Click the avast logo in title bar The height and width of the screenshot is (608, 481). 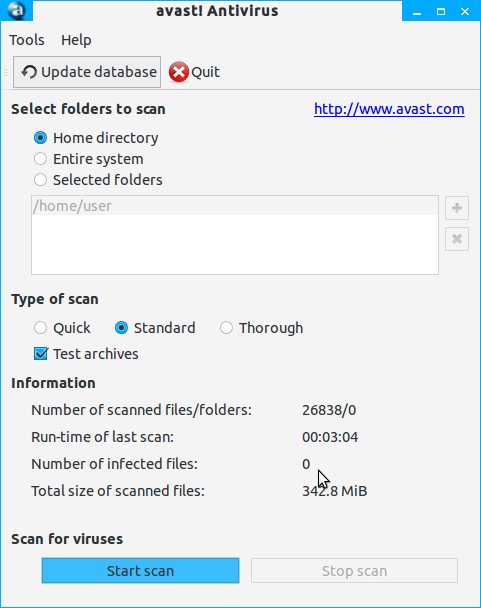(x=16, y=10)
